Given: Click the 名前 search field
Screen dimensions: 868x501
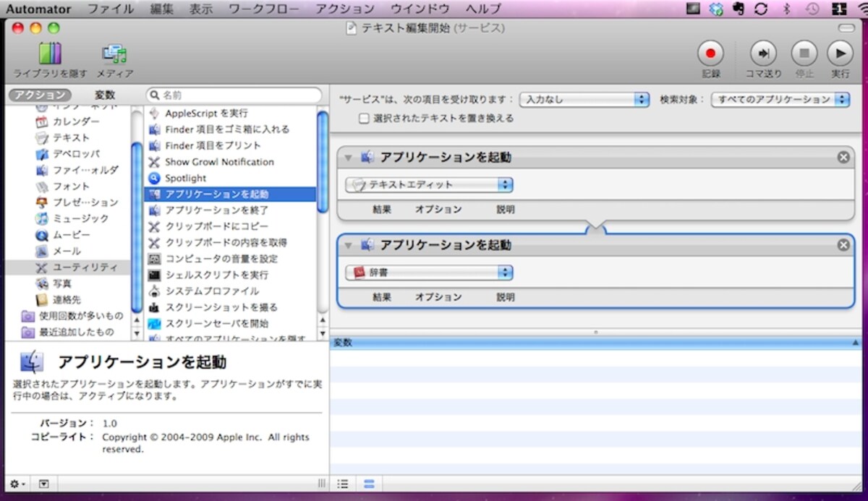Looking at the screenshot, I should point(234,95).
